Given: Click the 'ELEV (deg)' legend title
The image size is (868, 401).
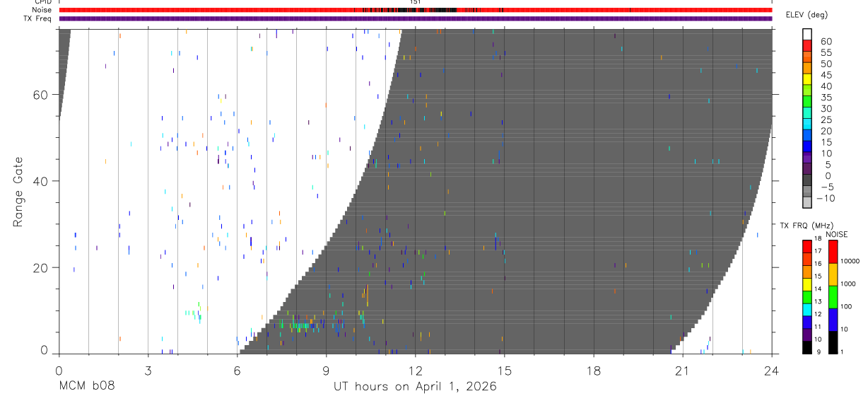Looking at the screenshot, I should [807, 15].
